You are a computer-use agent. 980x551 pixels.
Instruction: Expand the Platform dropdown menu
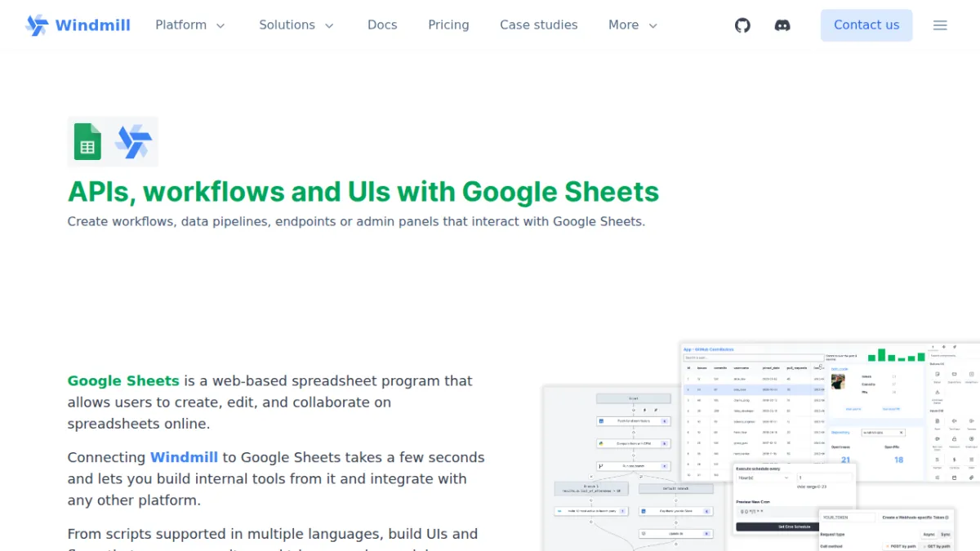190,25
